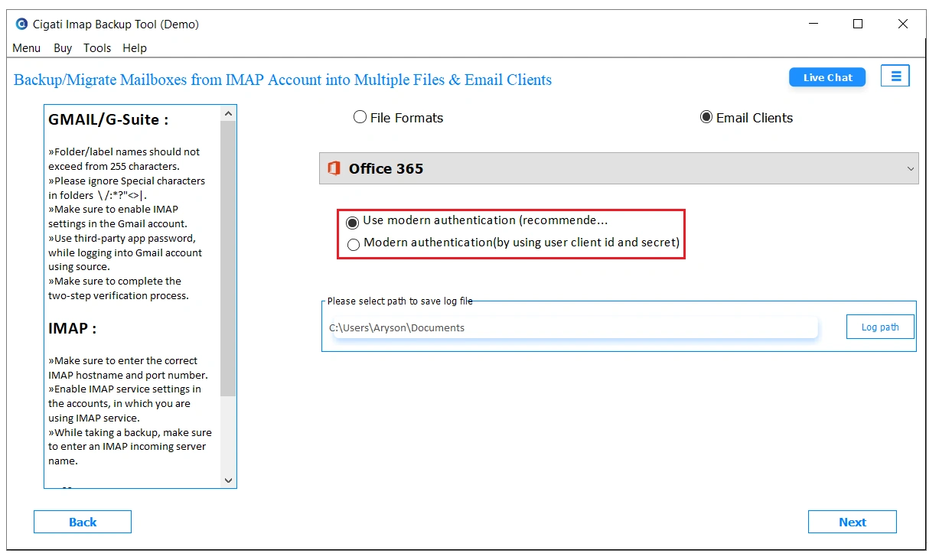Minimize the Cigati window

coord(812,24)
